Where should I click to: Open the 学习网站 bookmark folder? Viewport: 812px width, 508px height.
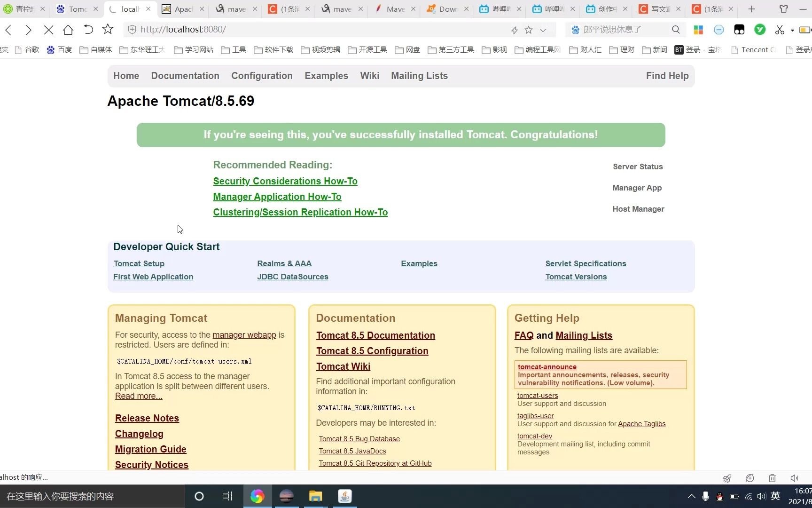point(194,50)
